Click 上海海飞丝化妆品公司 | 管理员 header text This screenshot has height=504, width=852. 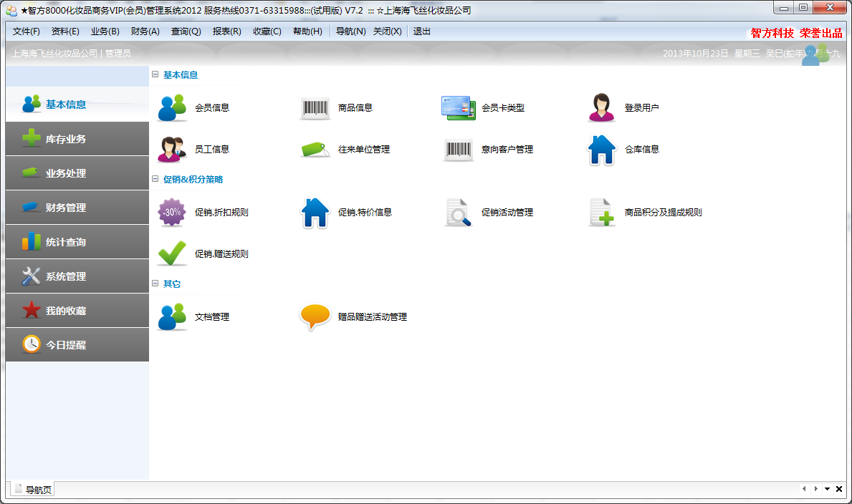(71, 53)
